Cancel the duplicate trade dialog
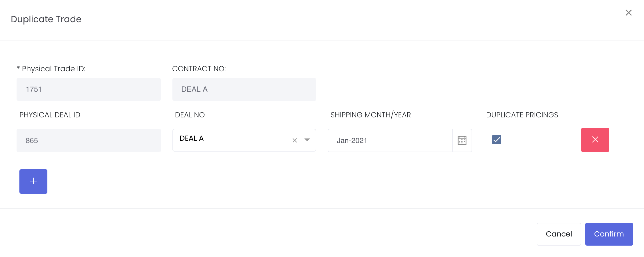The height and width of the screenshot is (257, 644). [x=559, y=234]
